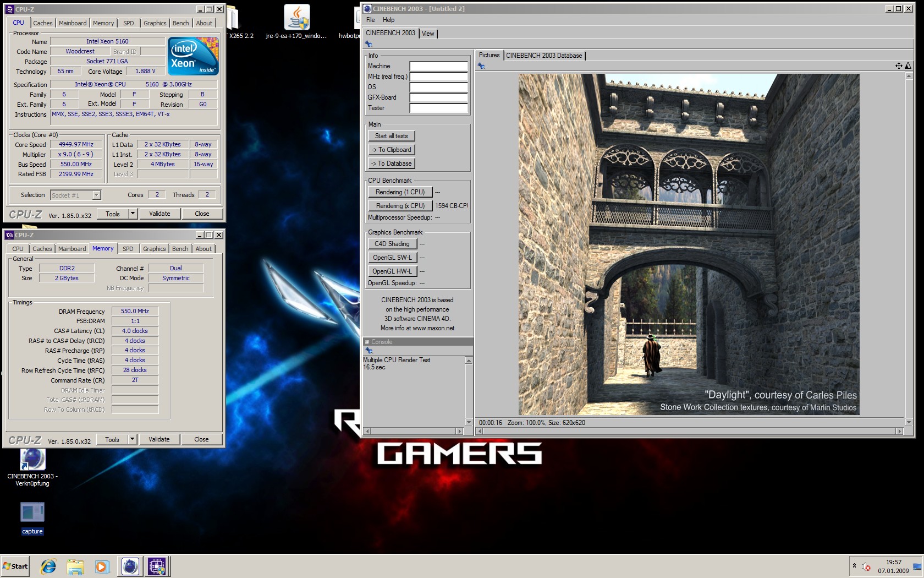Select the four-arrow move icon above the rendered picture
This screenshot has width=924, height=578.
pos(899,66)
